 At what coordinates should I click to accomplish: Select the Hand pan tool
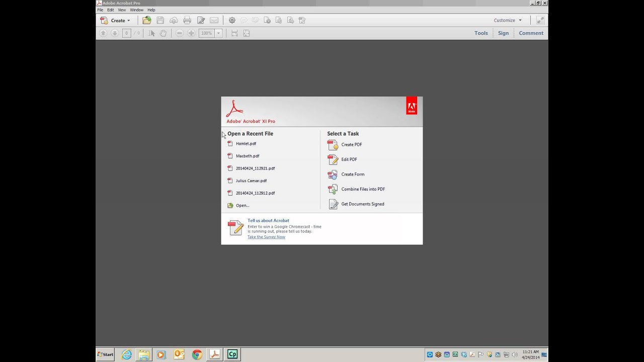[x=163, y=33]
